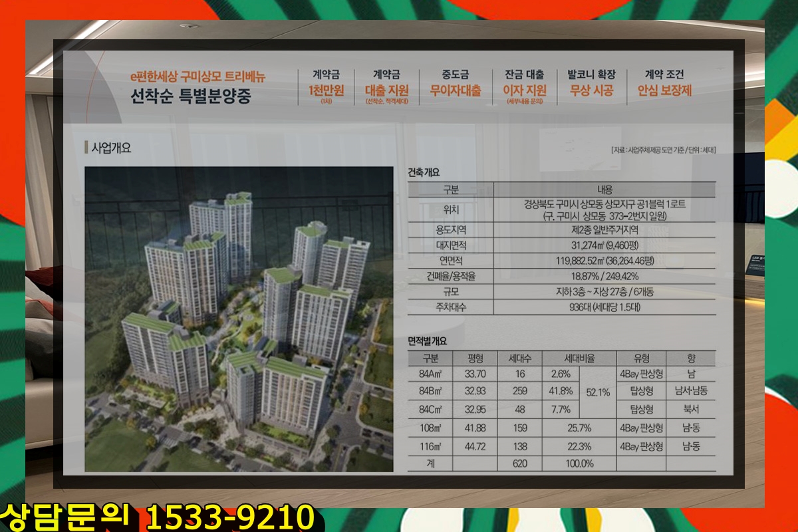Click the value '제2종 일반주거지역'
The height and width of the screenshot is (532, 798).
point(604,230)
